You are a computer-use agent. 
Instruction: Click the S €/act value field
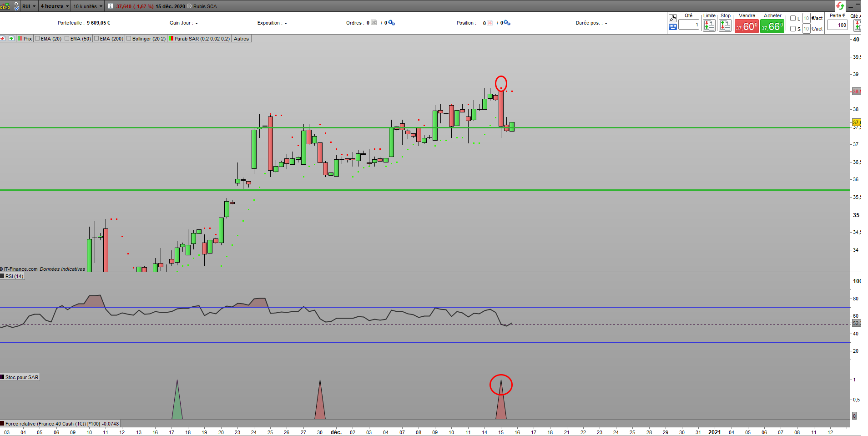(806, 29)
